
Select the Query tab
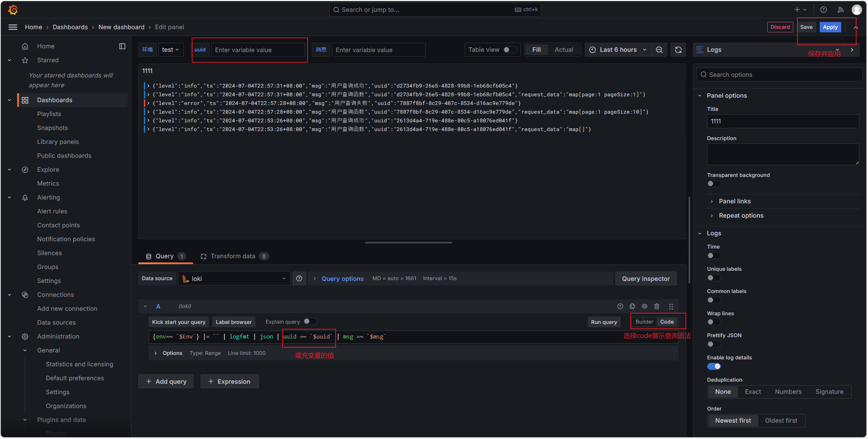point(166,256)
